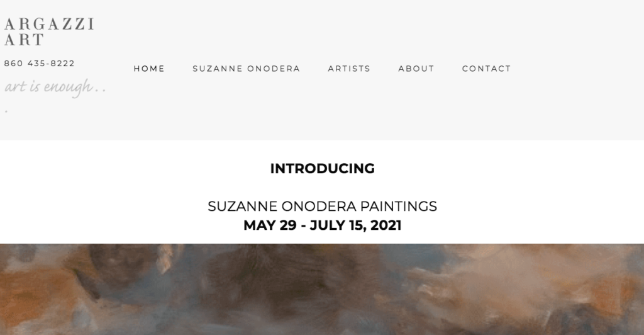Viewport: 644px width, 335px height.
Task: Click the word ART in the logo
Action: point(24,40)
